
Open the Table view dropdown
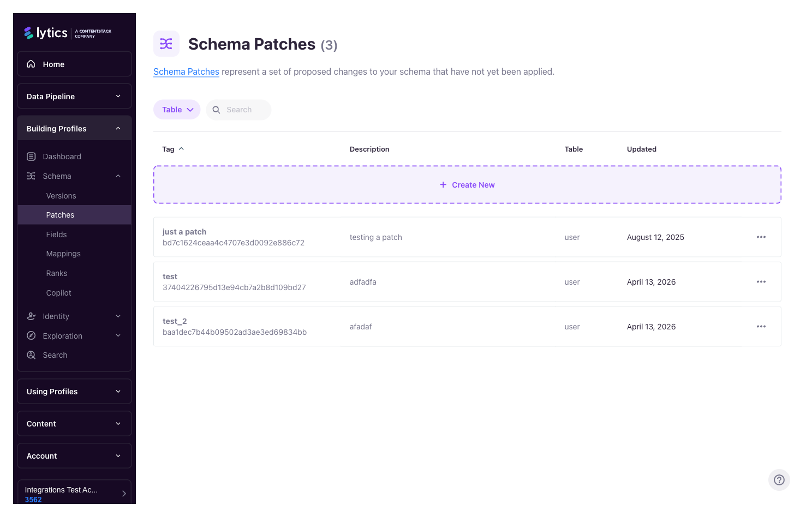pyautogui.click(x=177, y=109)
